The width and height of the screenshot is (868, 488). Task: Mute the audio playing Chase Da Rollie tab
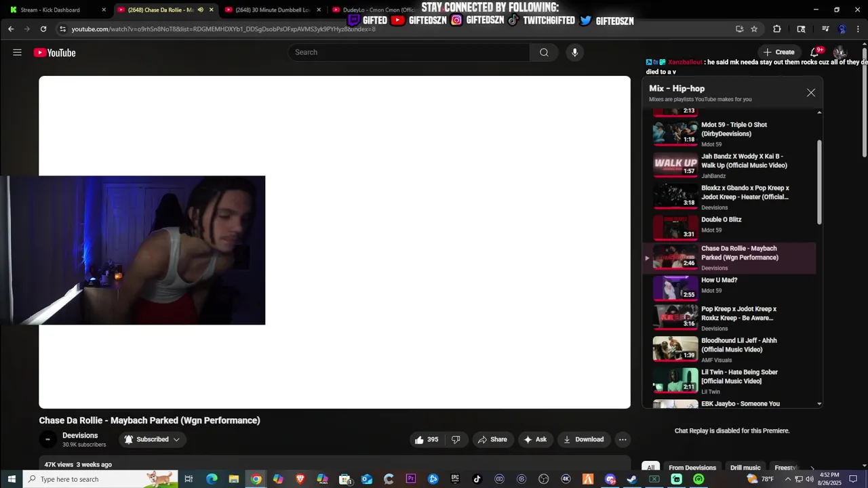[200, 9]
